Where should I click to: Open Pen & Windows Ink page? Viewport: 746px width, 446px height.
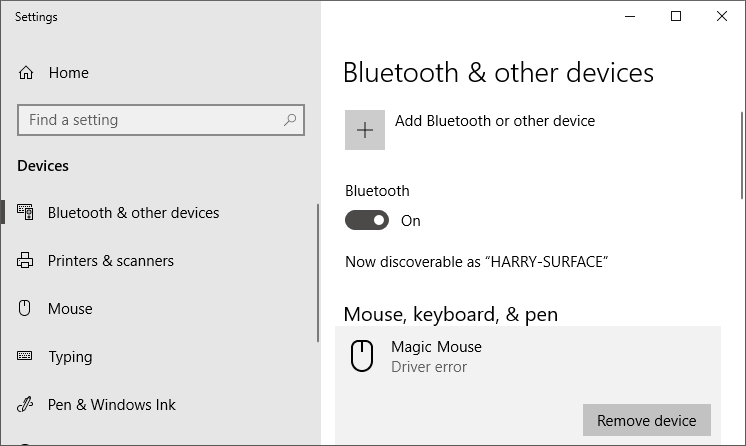111,405
